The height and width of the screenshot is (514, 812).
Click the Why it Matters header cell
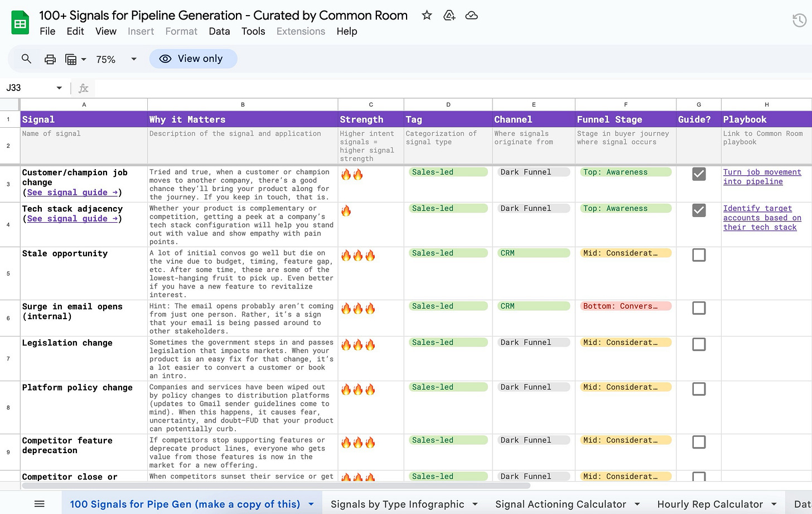243,119
